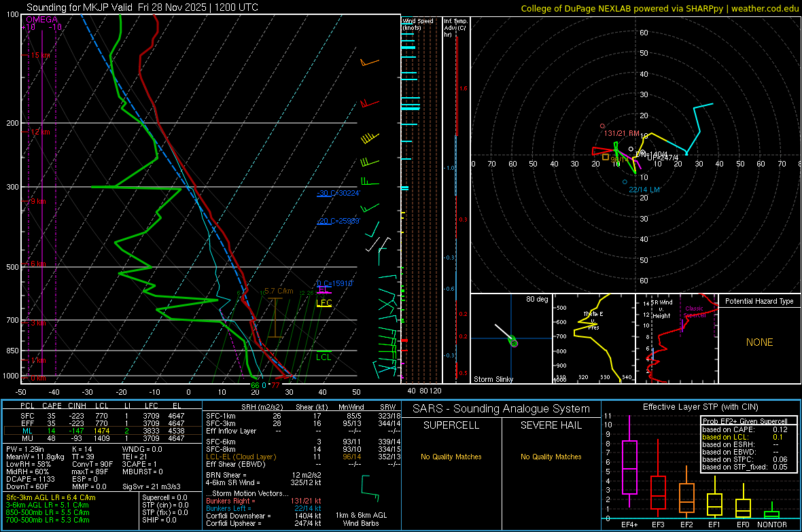Viewport: 802px width, 532px height.
Task: Click the 'SARS - Sounding Analogue System' heading
Action: click(x=502, y=409)
